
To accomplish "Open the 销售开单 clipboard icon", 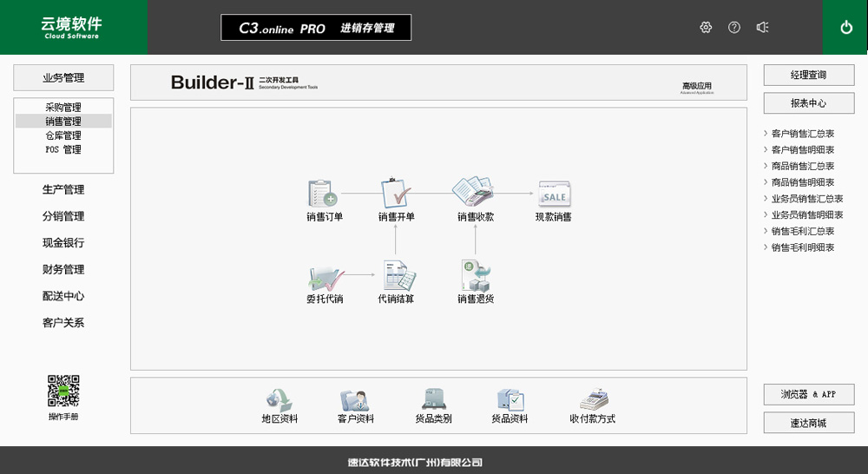I will [x=396, y=194].
